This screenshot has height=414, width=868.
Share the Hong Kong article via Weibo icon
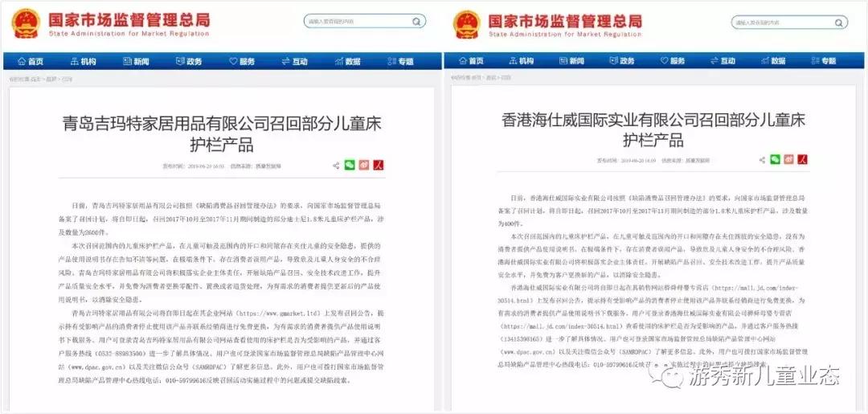[789, 159]
